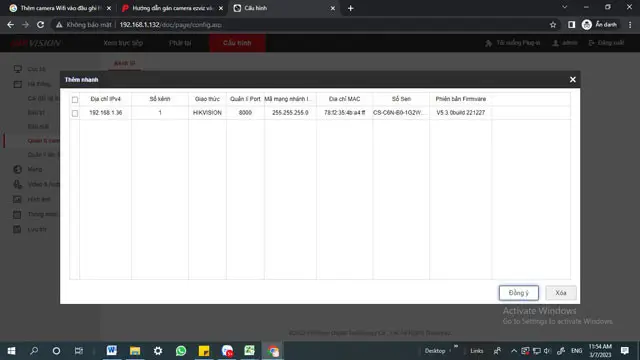Open a new browser tab with plus icon
Viewport: 640px width, 360px height.
coord(350,8)
